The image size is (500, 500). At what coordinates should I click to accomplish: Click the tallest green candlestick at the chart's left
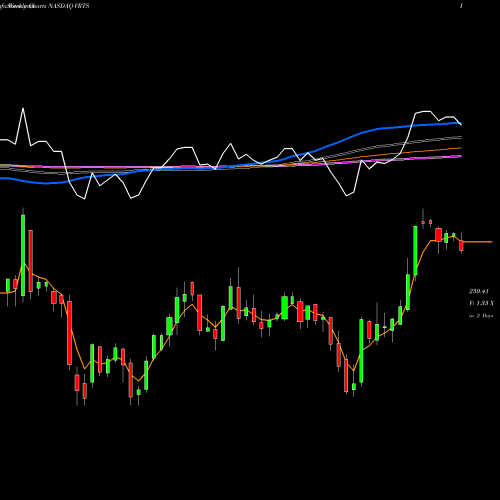(x=23, y=255)
